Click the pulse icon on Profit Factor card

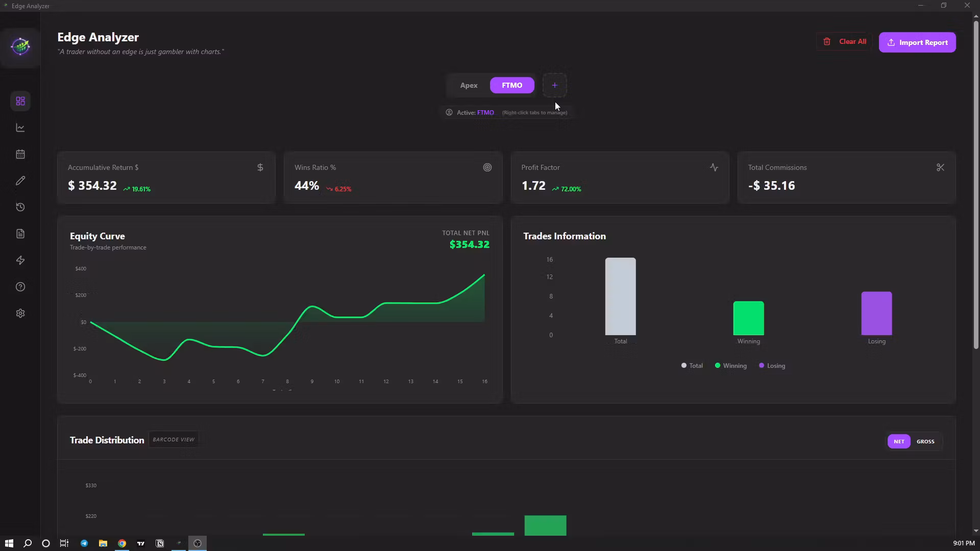click(x=714, y=167)
